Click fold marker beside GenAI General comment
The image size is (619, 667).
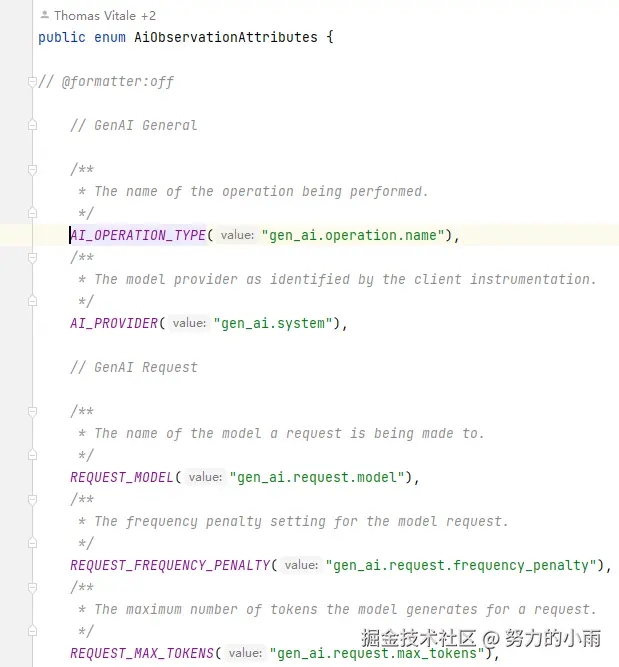tap(32, 125)
